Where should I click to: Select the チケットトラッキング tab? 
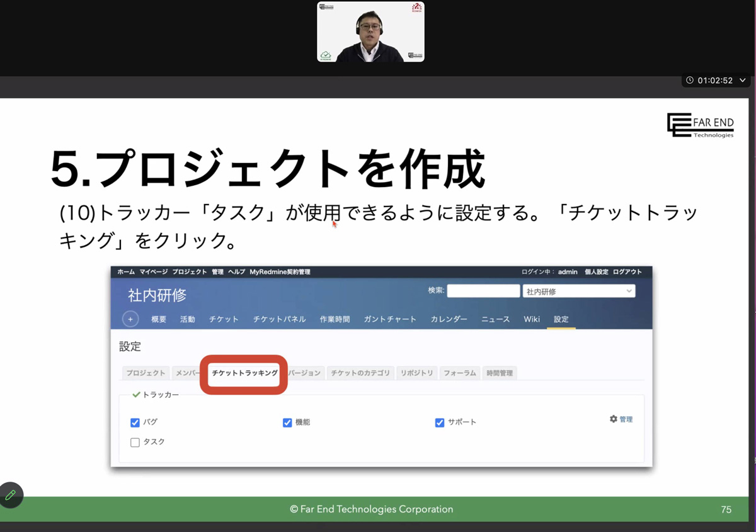244,373
